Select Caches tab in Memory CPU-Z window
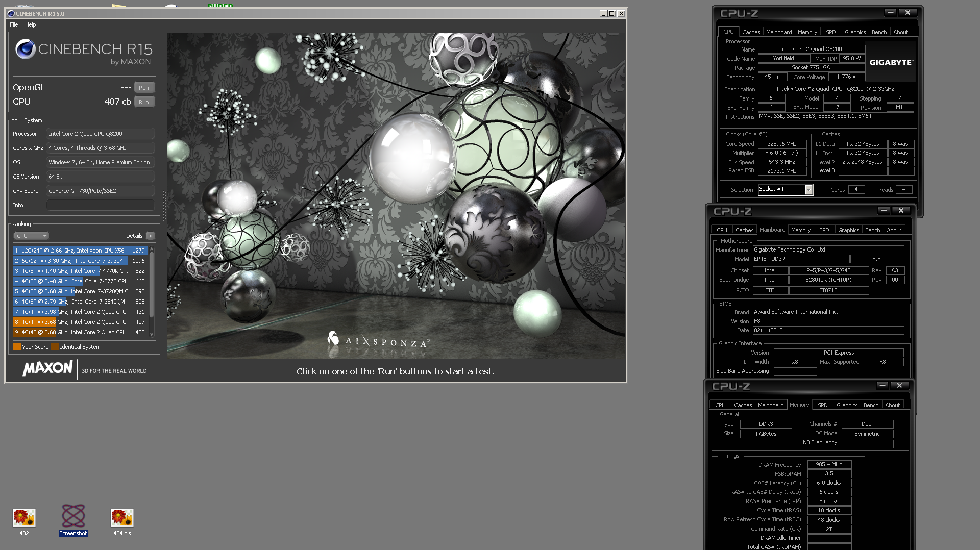The width and height of the screenshot is (980, 551). 743,405
